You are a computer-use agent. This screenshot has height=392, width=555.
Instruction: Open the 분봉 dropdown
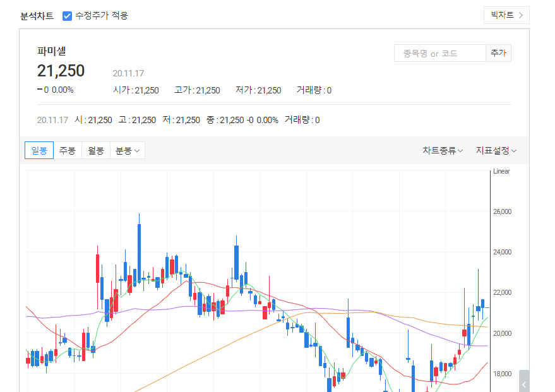click(128, 151)
